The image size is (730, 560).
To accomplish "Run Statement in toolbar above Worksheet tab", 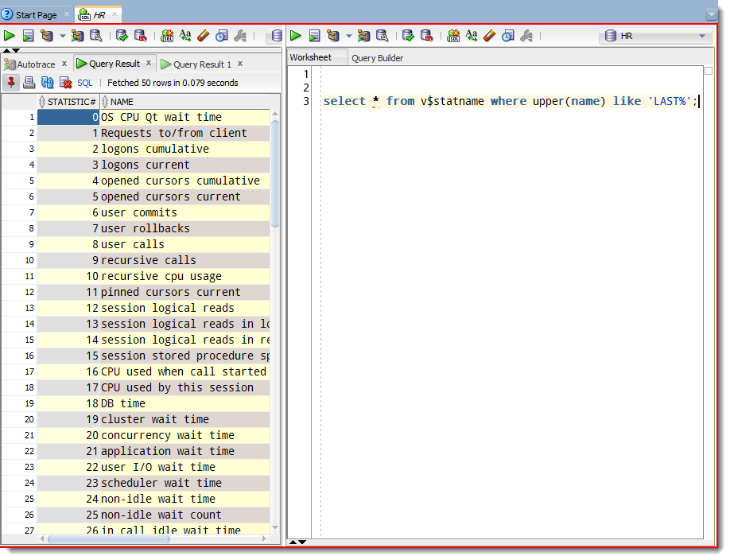I will pos(296,36).
